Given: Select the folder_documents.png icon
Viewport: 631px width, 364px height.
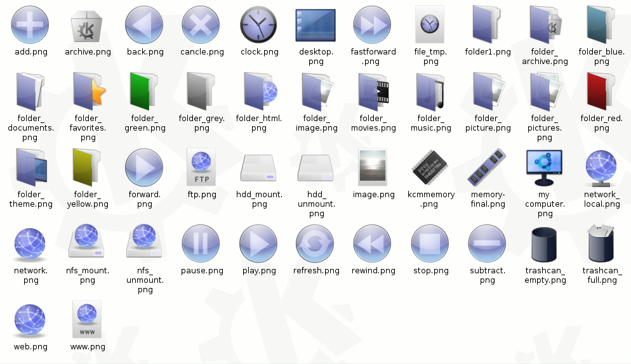Looking at the screenshot, I should [x=30, y=92].
